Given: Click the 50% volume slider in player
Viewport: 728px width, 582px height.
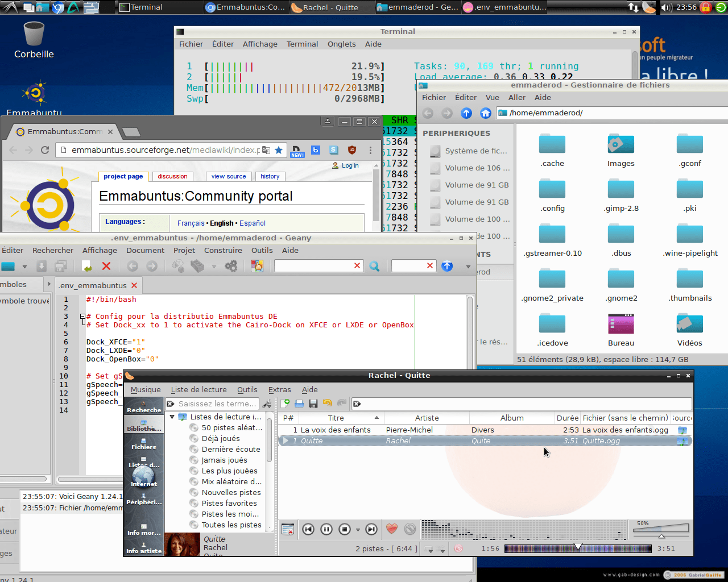Looking at the screenshot, I should (x=660, y=530).
